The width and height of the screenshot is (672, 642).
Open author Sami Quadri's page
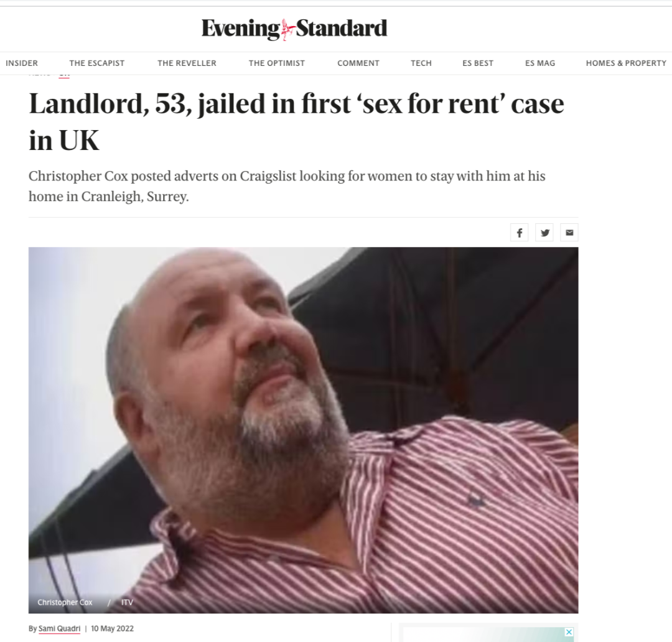click(59, 628)
